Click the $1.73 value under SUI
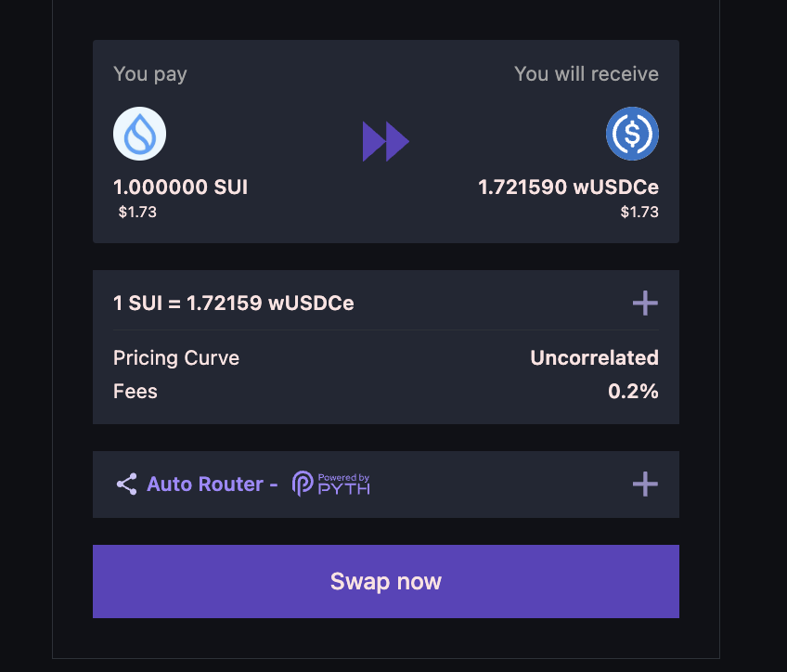The image size is (787, 672). [x=137, y=212]
